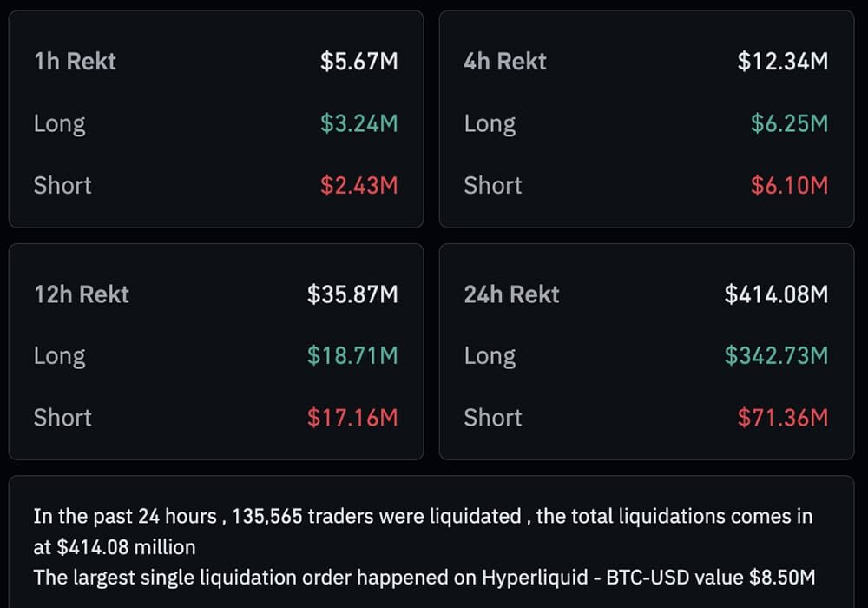This screenshot has width=868, height=608.
Task: Select the 4h Rekt total $12.34M
Action: point(782,62)
